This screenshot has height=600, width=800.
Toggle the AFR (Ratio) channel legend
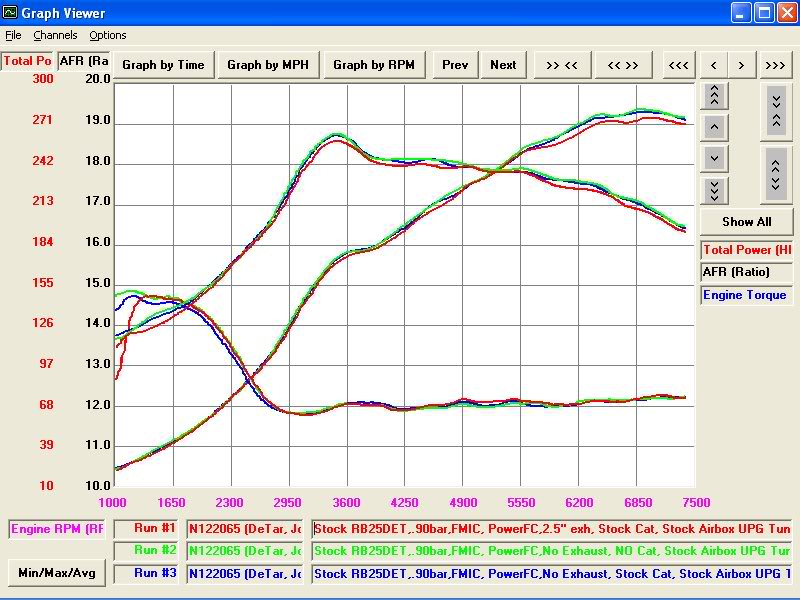[x=747, y=272]
